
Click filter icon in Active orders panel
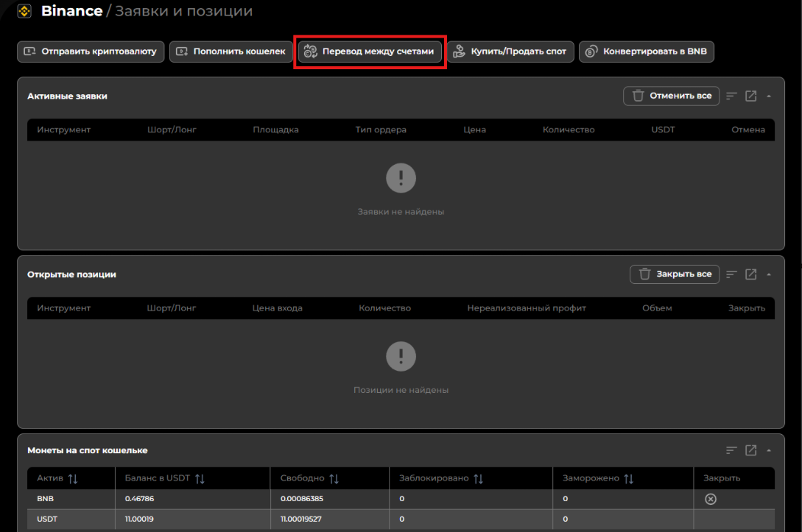[x=731, y=96]
